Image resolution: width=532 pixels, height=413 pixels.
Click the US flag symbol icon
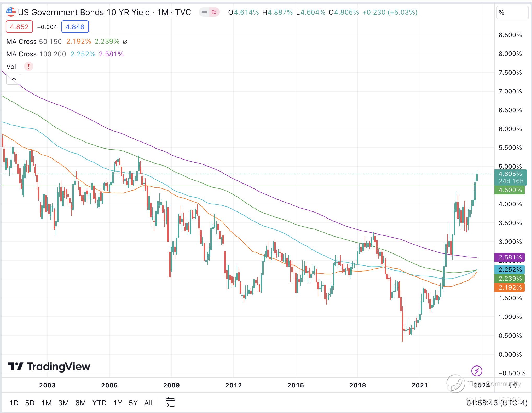point(11,12)
